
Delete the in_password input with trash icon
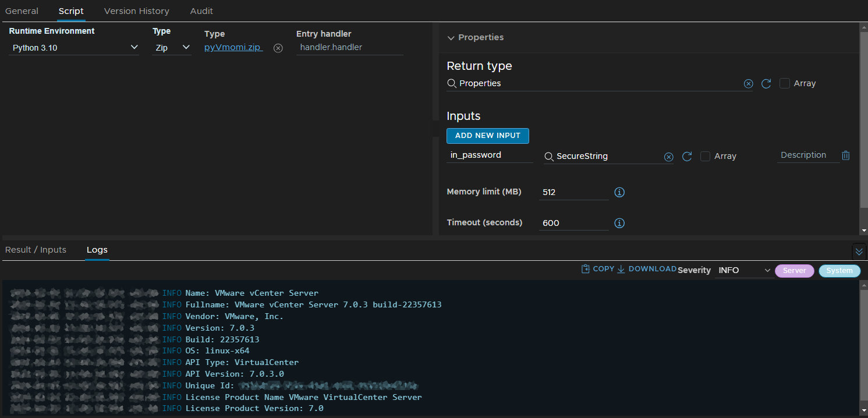point(846,155)
